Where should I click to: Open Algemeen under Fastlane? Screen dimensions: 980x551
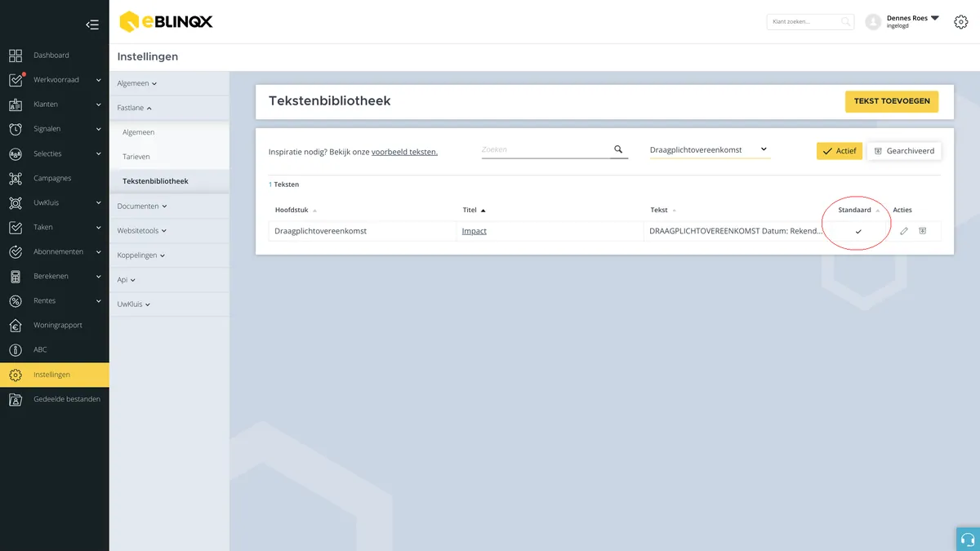pyautogui.click(x=138, y=132)
